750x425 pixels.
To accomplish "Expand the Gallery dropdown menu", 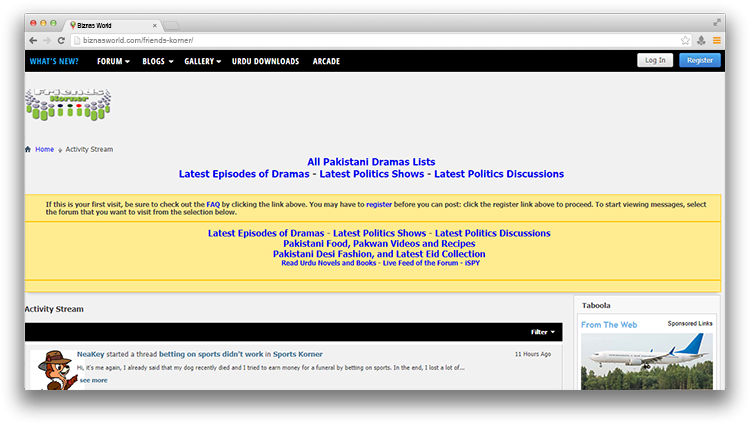I will point(202,61).
